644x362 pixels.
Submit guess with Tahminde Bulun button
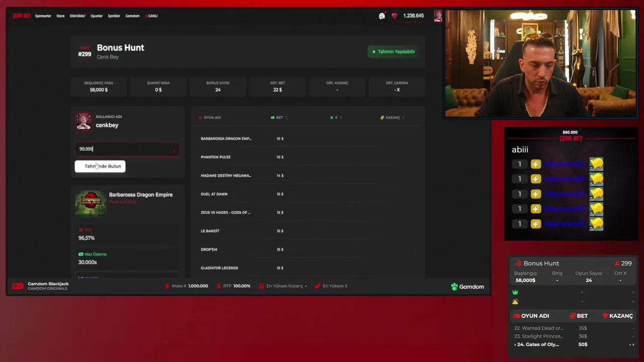tap(100, 166)
